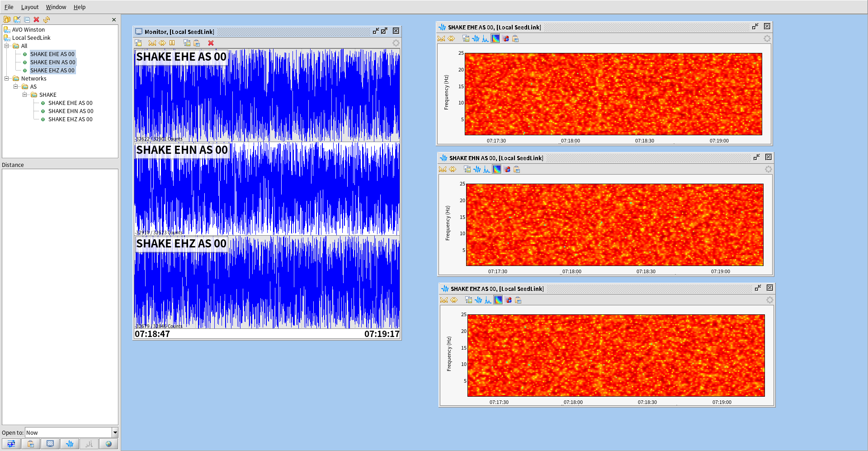This screenshot has width=868, height=451.
Task: Open Monitor window settings icon
Action: pos(139,43)
